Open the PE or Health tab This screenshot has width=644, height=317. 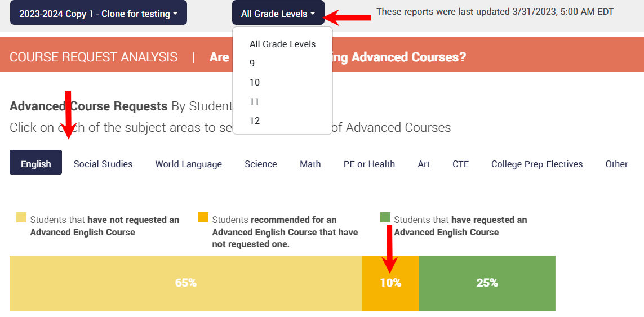pos(369,164)
